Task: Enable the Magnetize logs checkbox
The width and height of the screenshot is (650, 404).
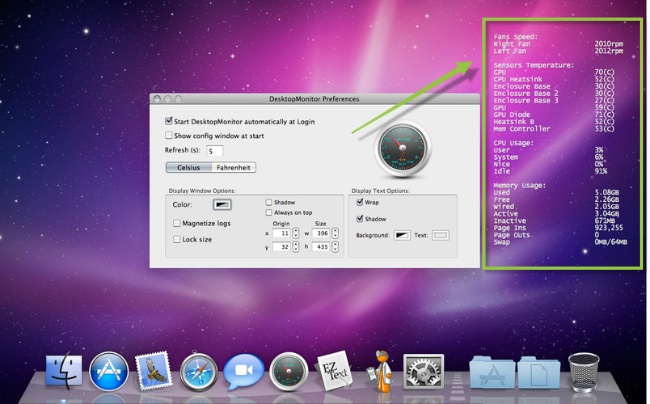Action: [x=177, y=223]
